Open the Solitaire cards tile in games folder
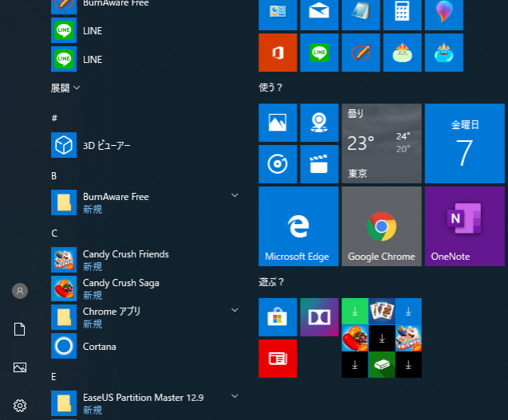Image resolution: width=508 pixels, height=420 pixels. [x=382, y=311]
